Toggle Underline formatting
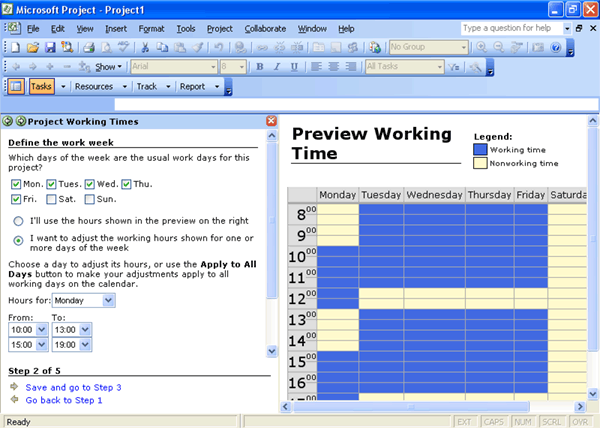The width and height of the screenshot is (600, 428). click(294, 67)
